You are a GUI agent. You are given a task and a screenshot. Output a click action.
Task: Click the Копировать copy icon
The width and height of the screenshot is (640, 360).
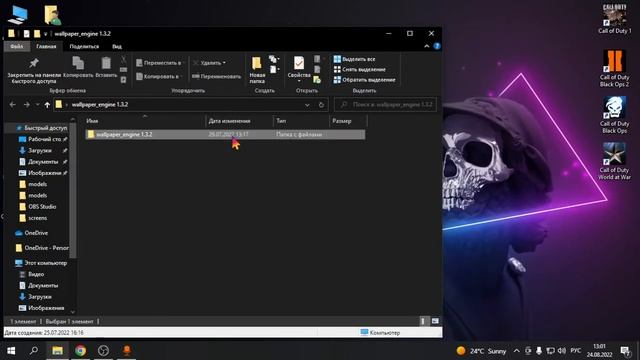point(78,63)
